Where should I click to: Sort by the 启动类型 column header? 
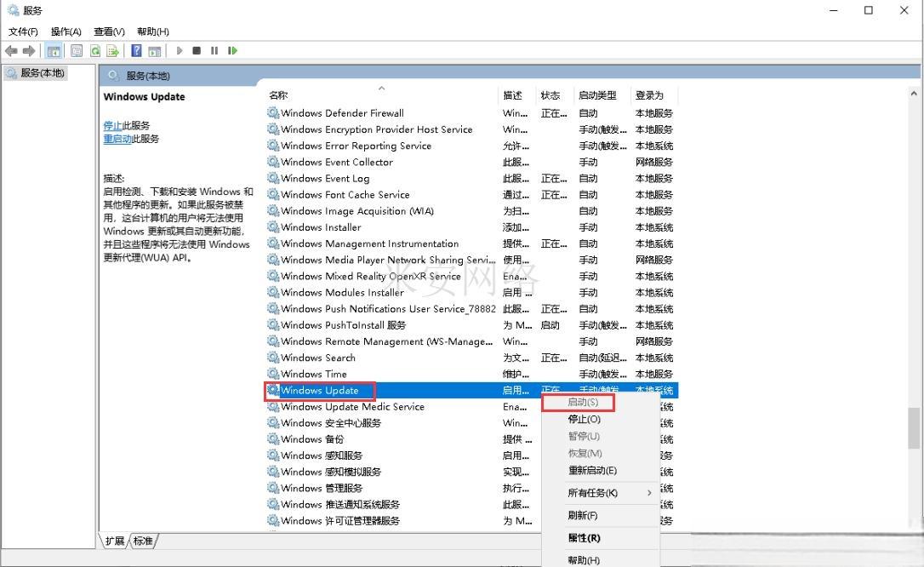pyautogui.click(x=602, y=94)
